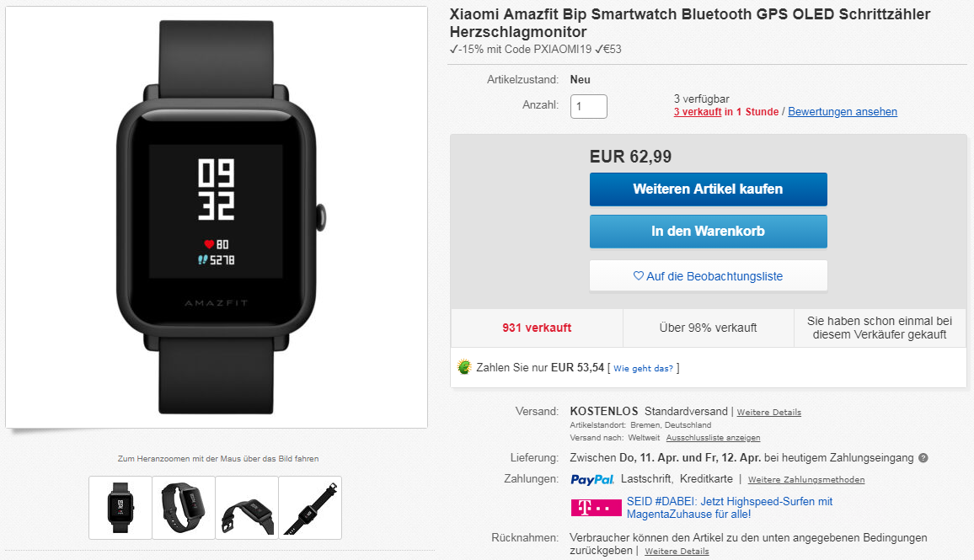
Task: Click the PayPal logo icon
Action: pyautogui.click(x=592, y=479)
